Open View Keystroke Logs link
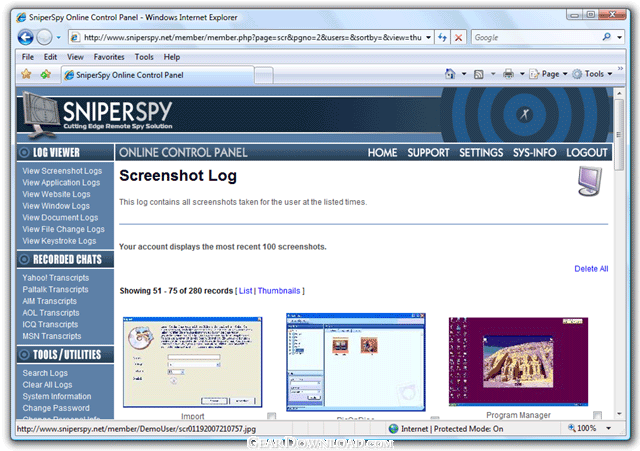 [59, 241]
